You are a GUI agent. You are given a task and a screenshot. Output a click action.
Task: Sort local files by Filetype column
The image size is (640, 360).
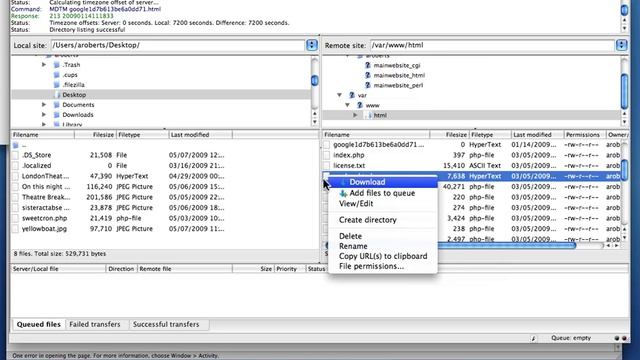click(x=142, y=135)
